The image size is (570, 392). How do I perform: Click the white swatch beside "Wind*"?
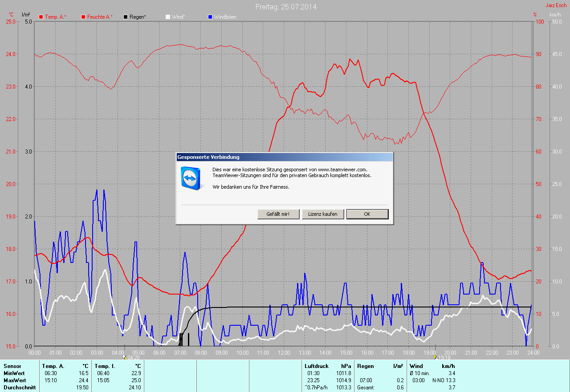[x=168, y=17]
